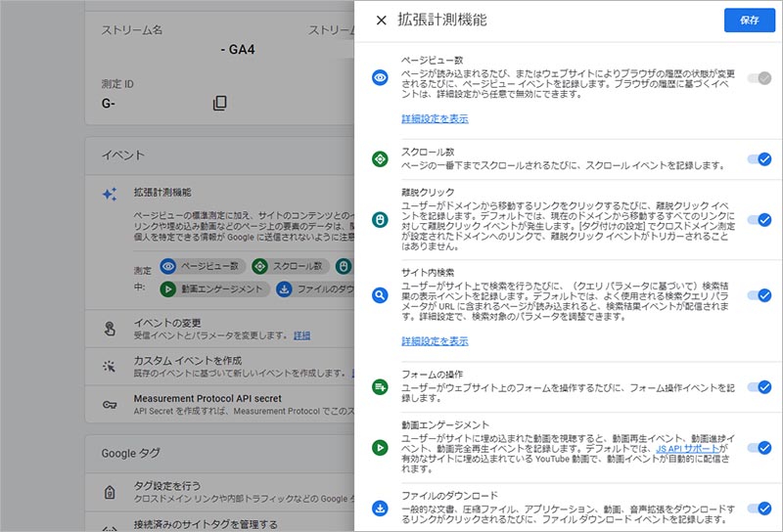Click the ファイルのダウンロード download icon
This screenshot has height=532, width=783.
[380, 509]
